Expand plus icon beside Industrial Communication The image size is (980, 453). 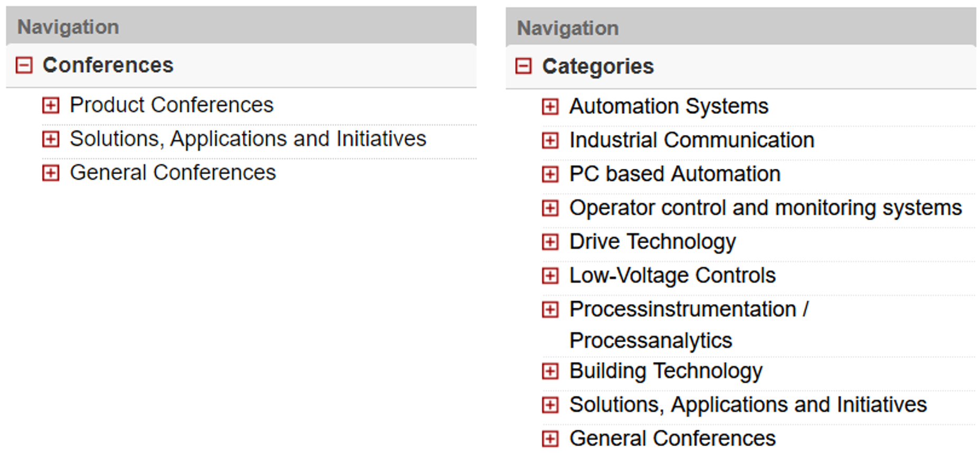click(550, 140)
